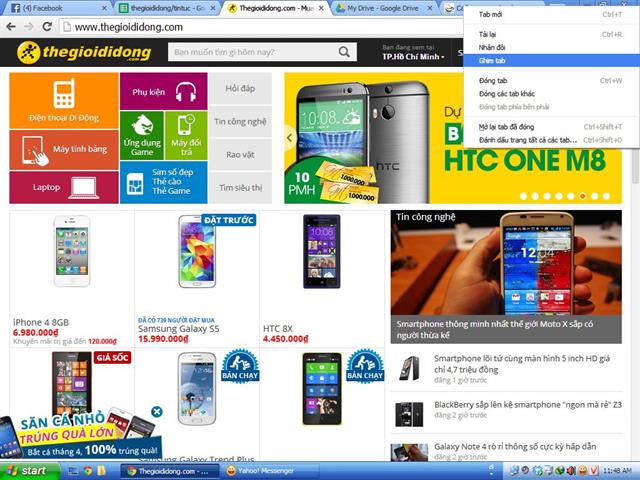The width and height of the screenshot is (640, 480).
Task: Select Đóng các tab khác
Action: (551, 93)
